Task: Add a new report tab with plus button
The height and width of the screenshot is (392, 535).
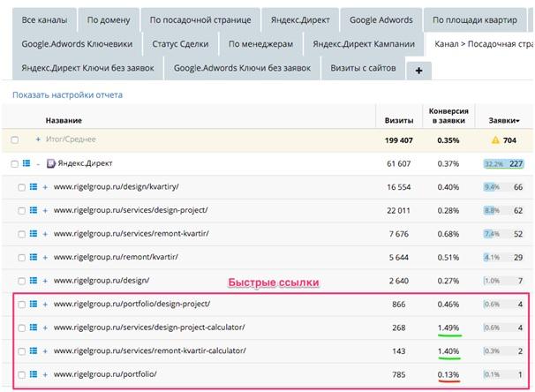Action: click(x=418, y=71)
